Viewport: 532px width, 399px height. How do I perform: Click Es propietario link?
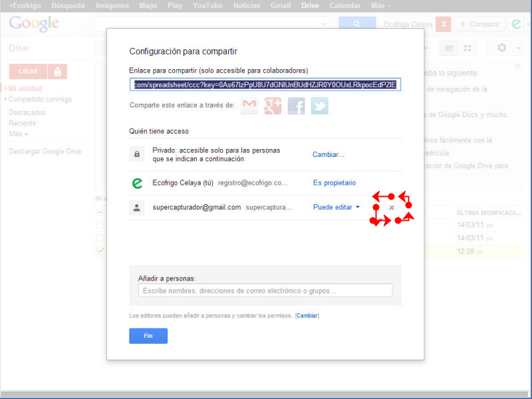[x=334, y=183]
